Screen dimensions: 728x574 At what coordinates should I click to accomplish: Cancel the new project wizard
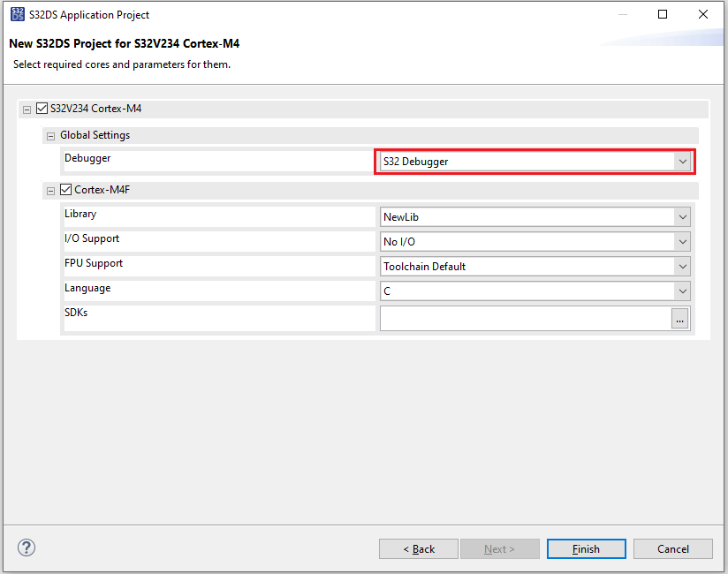pos(672,548)
